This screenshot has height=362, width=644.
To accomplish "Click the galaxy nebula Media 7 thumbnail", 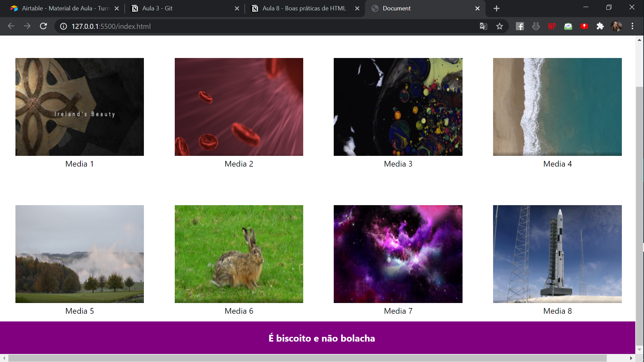I will click(x=398, y=254).
